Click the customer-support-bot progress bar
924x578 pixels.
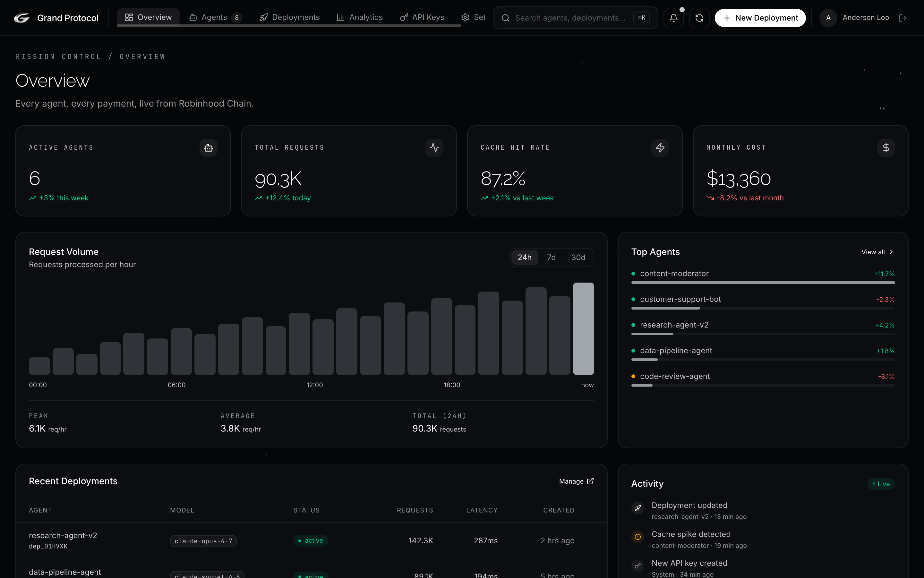(x=763, y=308)
